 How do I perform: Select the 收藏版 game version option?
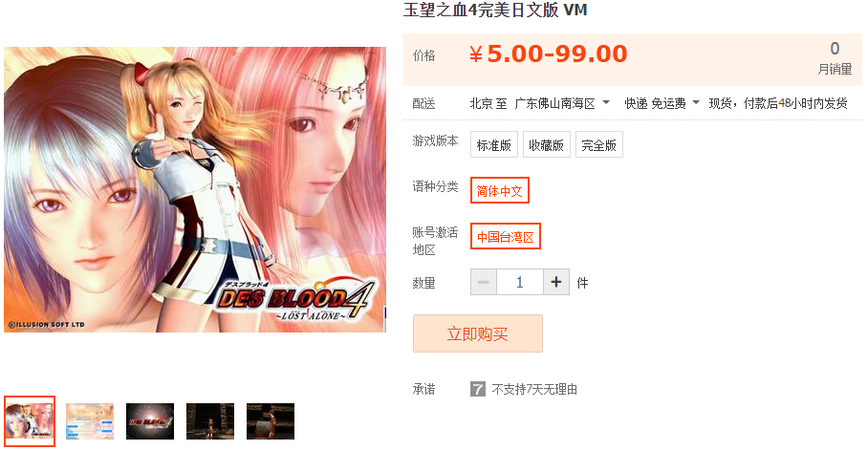547,144
